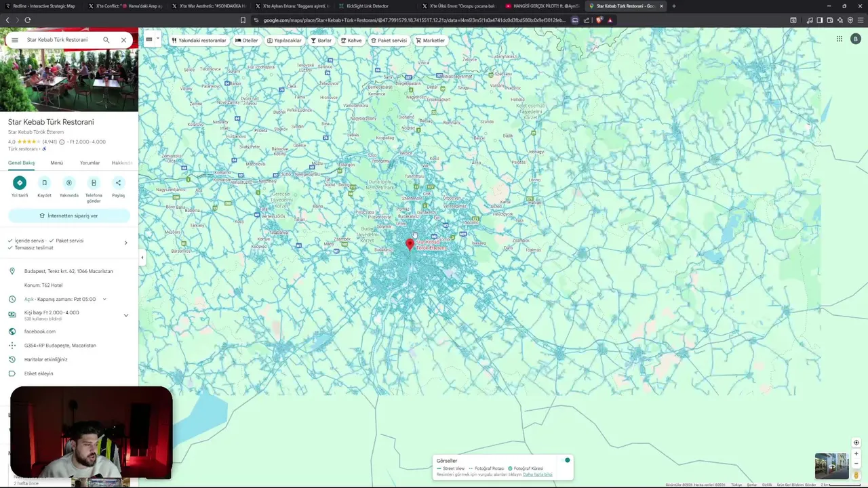Expand the service options chevron
This screenshot has height=488, width=868.
pyautogui.click(x=125, y=243)
